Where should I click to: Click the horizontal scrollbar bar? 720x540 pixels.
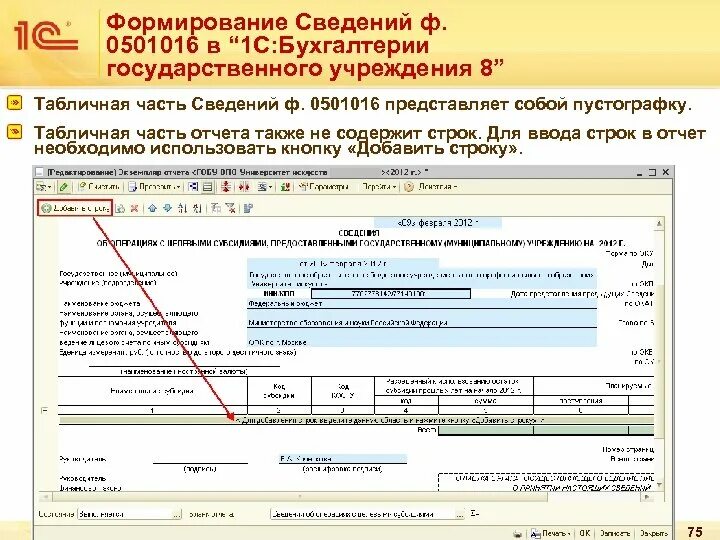301,497
